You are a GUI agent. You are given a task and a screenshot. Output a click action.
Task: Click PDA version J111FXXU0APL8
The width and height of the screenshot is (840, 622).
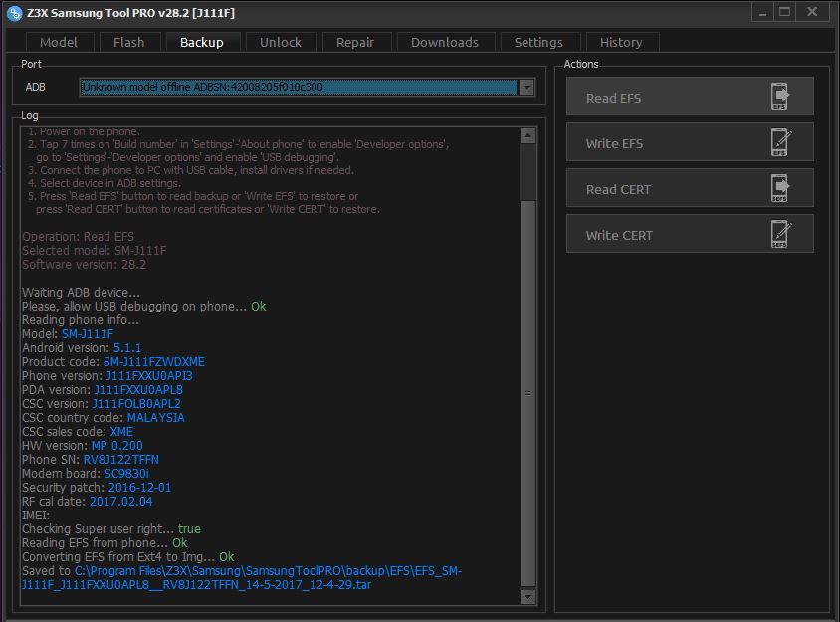coord(138,390)
